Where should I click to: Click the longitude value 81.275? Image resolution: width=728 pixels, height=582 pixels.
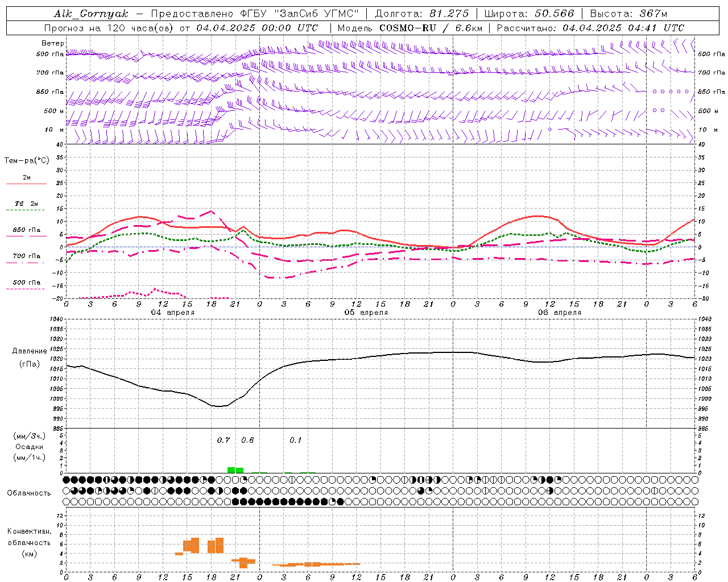(449, 14)
